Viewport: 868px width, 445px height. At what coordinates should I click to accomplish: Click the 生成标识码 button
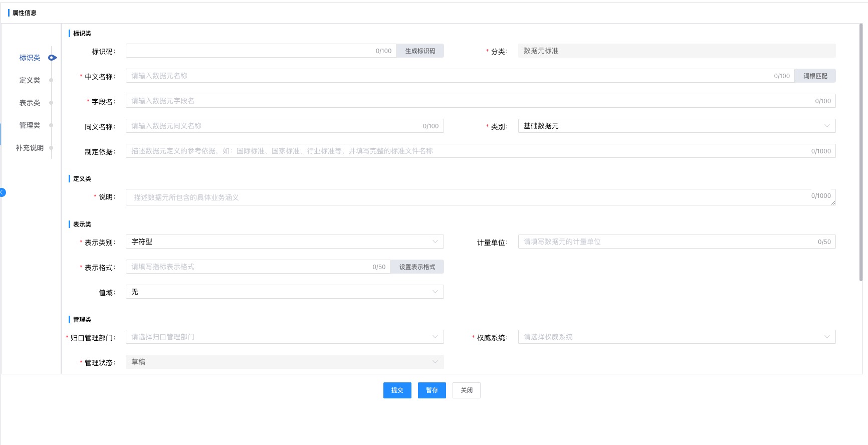[420, 51]
